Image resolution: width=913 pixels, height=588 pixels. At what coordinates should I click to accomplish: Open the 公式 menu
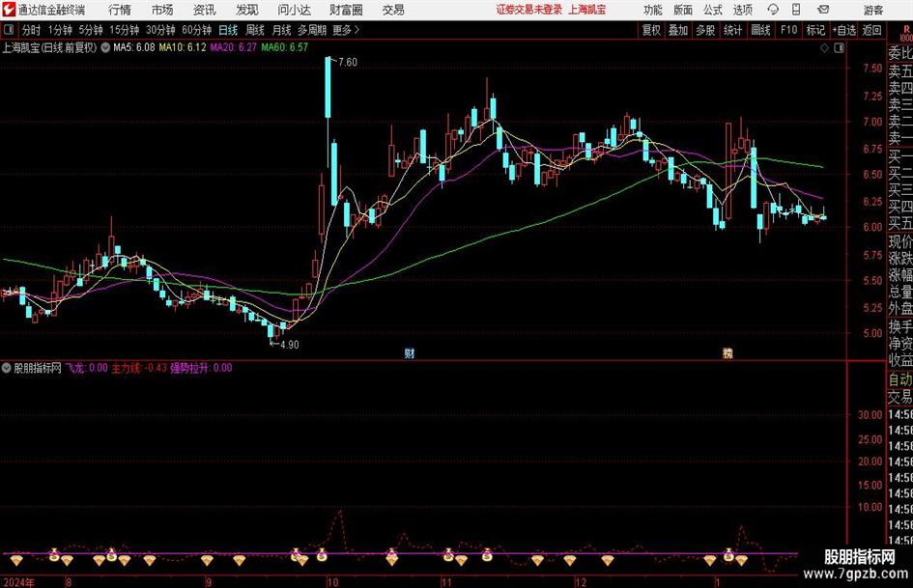[x=713, y=10]
